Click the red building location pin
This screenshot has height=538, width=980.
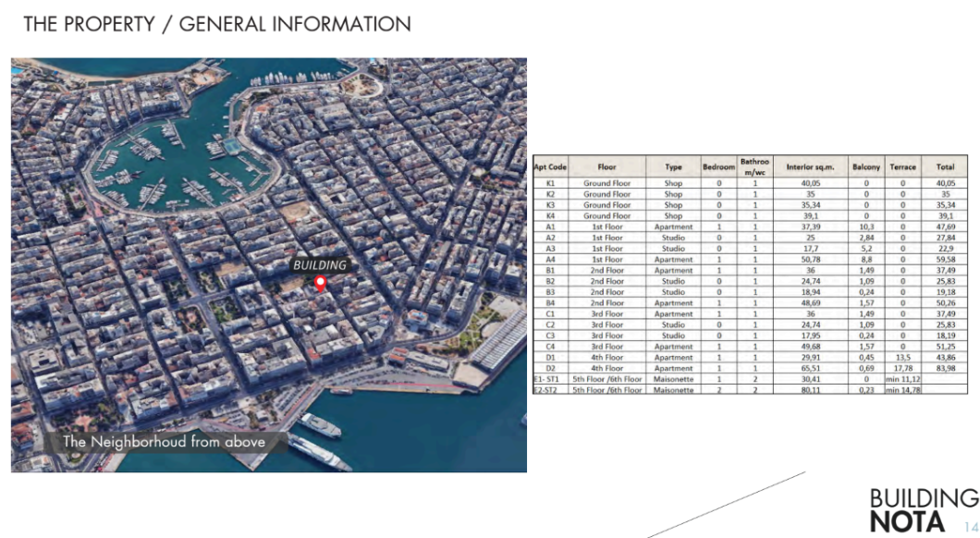[320, 284]
